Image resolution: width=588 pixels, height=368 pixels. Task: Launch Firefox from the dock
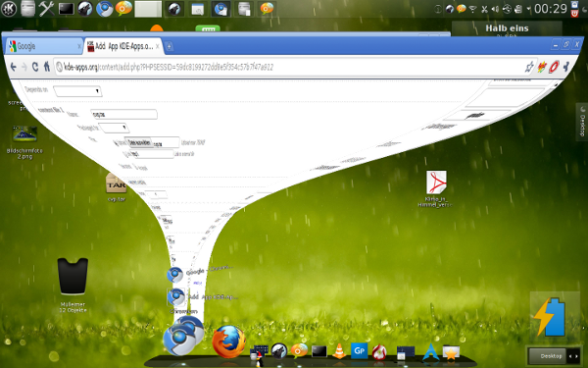pyautogui.click(x=228, y=342)
